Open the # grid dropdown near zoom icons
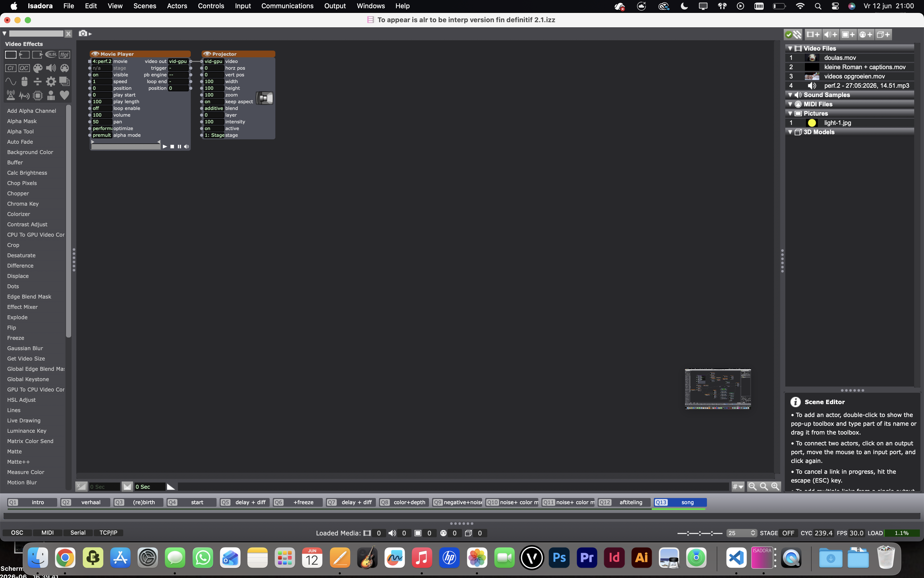924x578 pixels. (738, 487)
